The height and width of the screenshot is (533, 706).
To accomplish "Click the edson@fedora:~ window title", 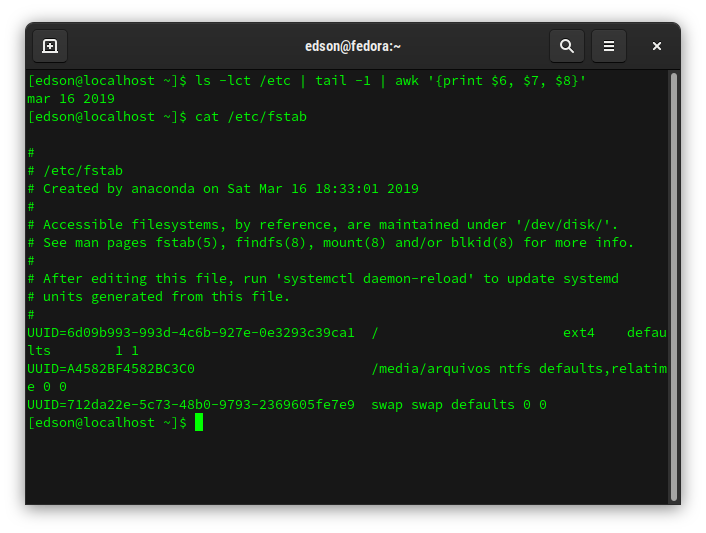I will pos(353,46).
